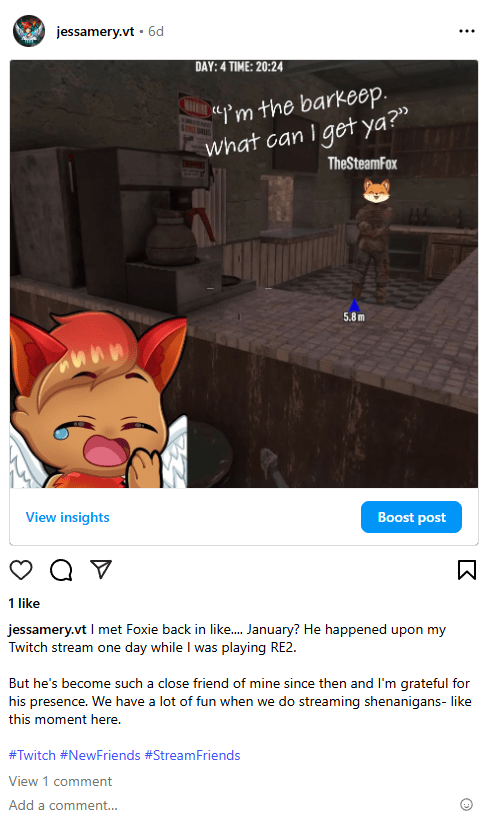Image resolution: width=486 pixels, height=830 pixels.
Task: View who liked via 1 like
Action: pos(24,603)
